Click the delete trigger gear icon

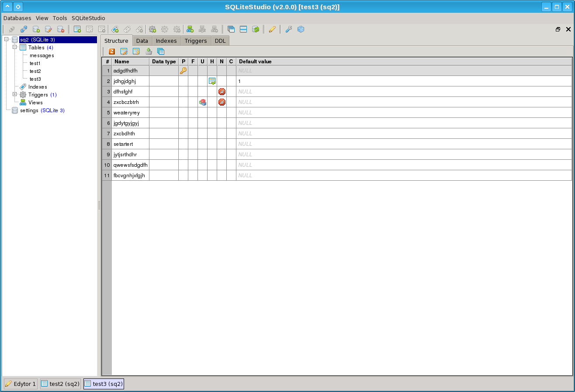click(177, 29)
